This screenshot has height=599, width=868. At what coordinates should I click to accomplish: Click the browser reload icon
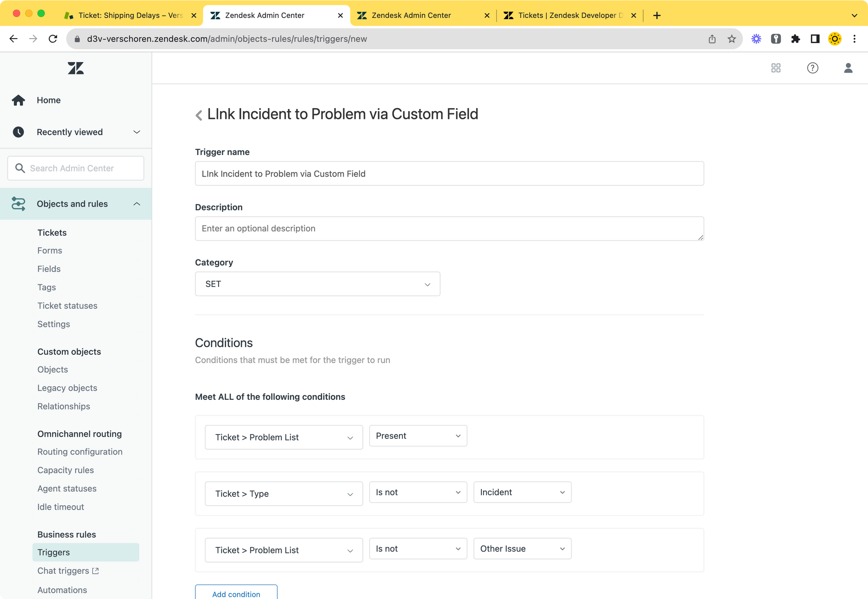coord(53,39)
